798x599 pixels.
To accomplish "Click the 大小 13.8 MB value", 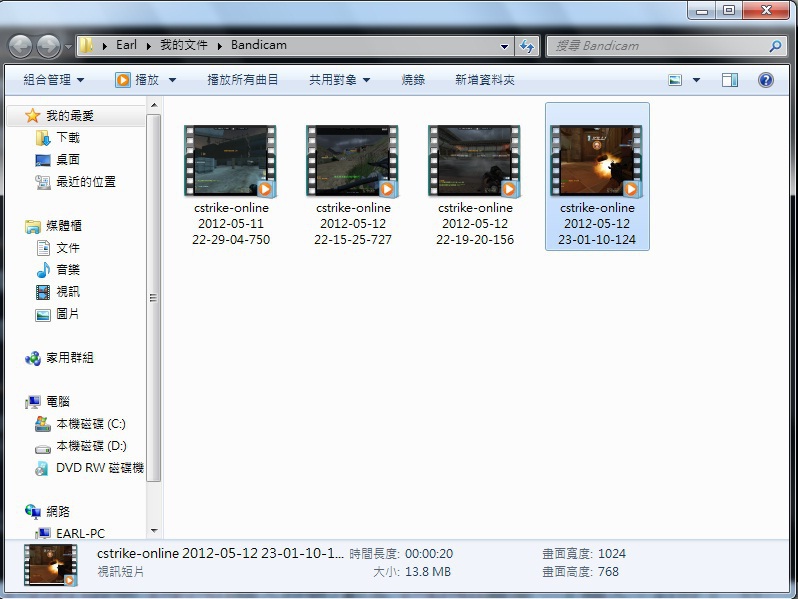I will pyautogui.click(x=428, y=572).
